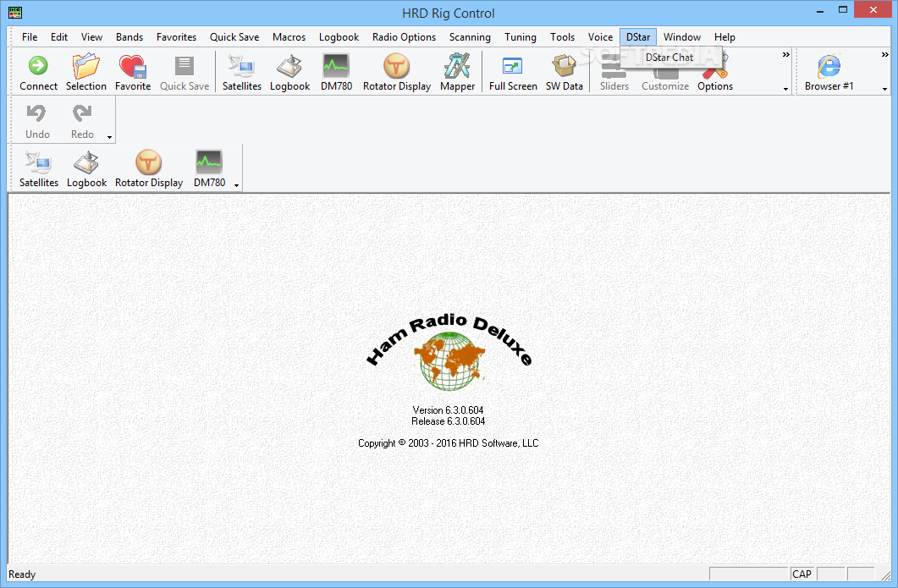Click the Sliders toolbar icon
Image resolution: width=898 pixels, height=588 pixels.
point(614,69)
